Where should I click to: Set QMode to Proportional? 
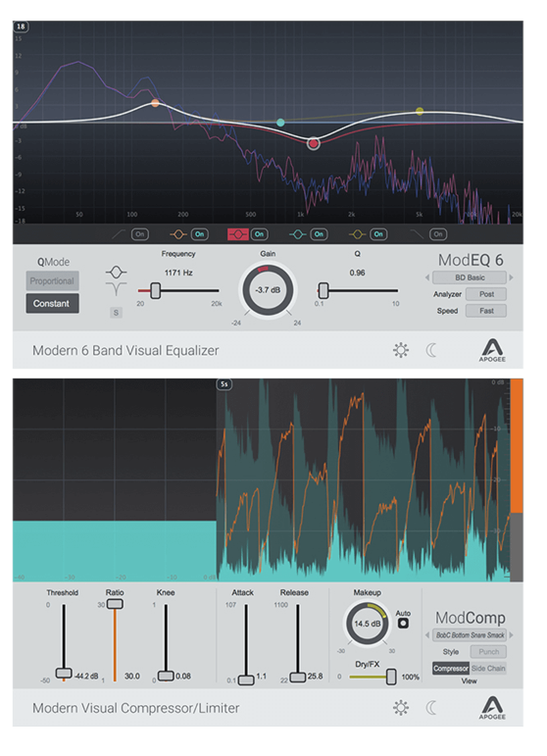[x=52, y=281]
